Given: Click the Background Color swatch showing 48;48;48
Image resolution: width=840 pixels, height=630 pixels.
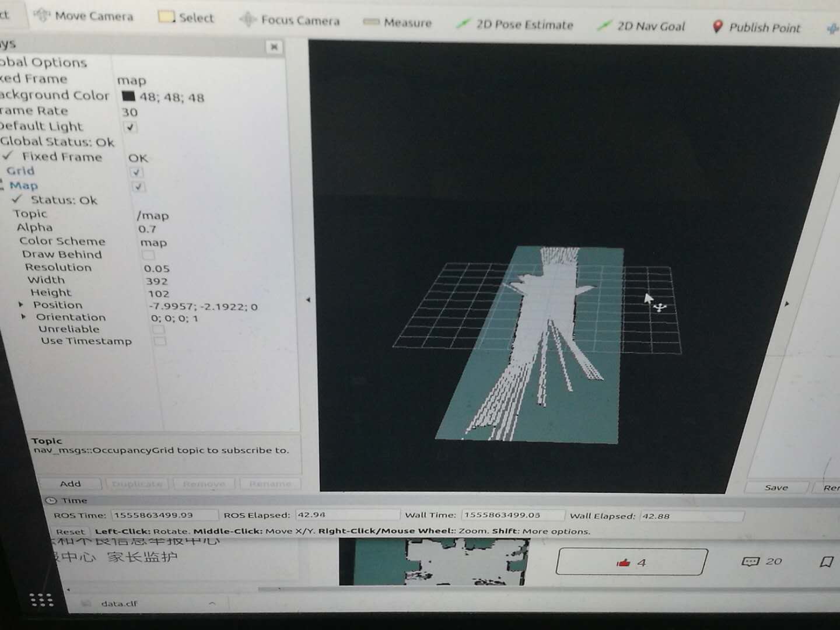Looking at the screenshot, I should [x=129, y=97].
